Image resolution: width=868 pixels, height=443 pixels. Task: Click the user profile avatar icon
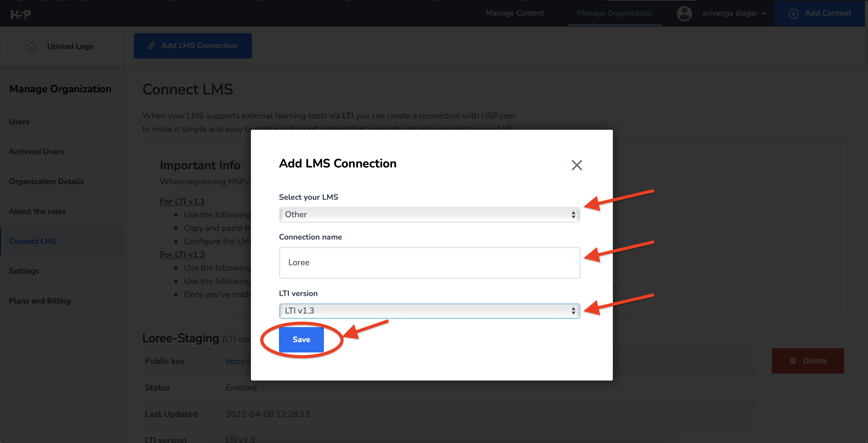click(684, 14)
